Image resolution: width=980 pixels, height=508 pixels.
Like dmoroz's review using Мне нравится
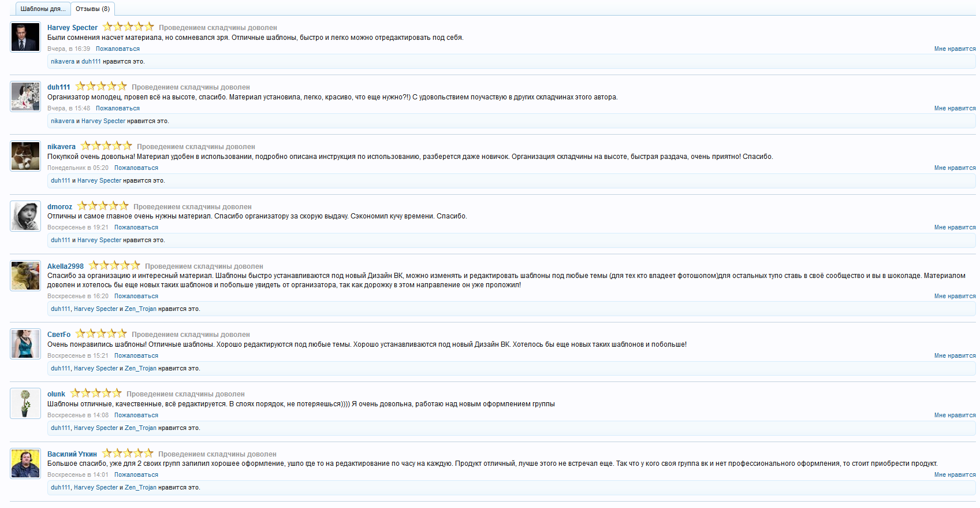tap(955, 228)
